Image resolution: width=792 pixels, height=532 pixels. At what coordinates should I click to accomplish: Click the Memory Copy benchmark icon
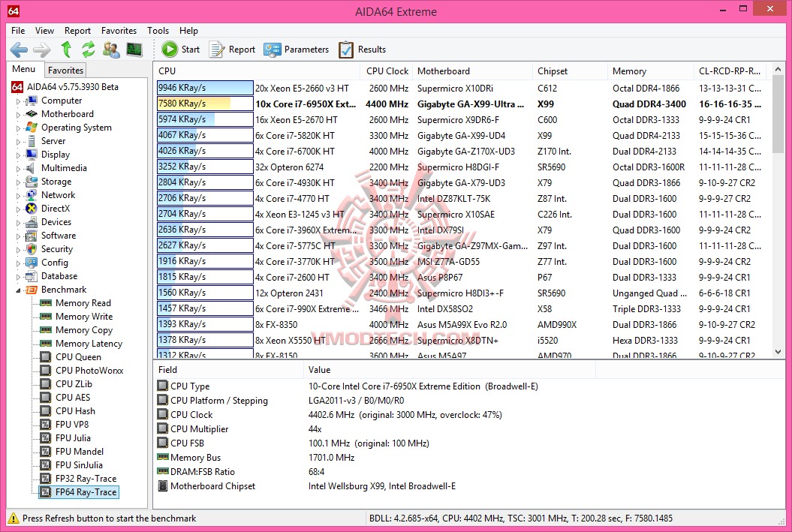(46, 330)
